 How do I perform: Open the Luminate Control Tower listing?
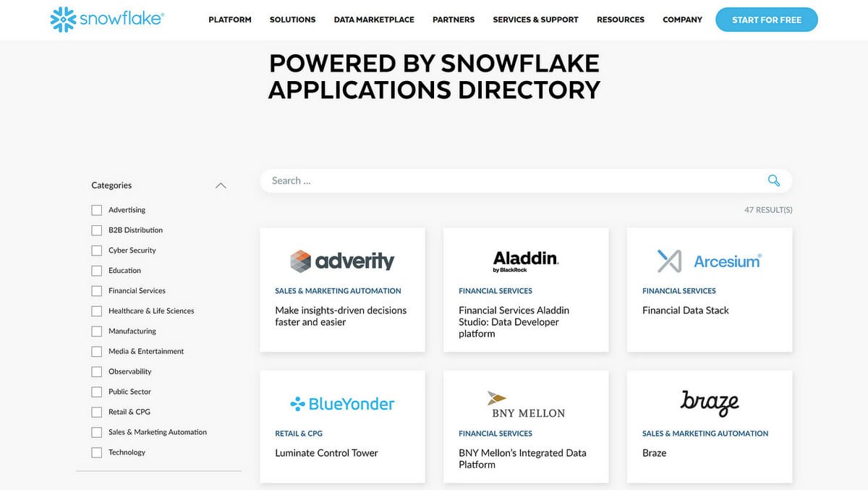[326, 453]
